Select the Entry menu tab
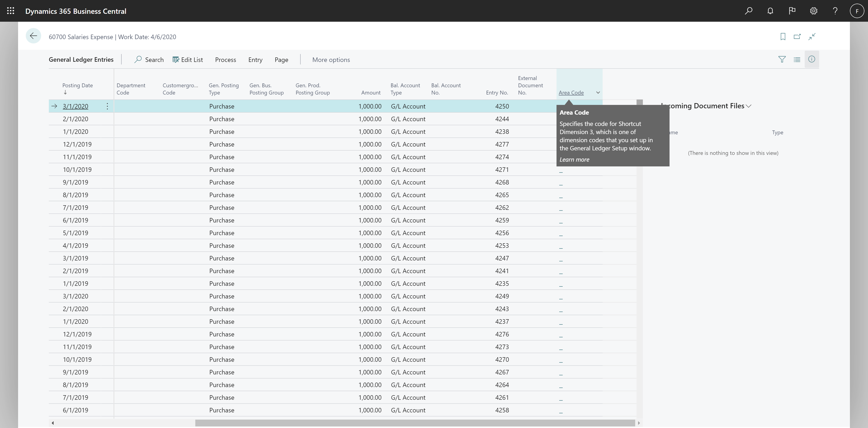Screen dimensions: 868x428 pos(255,59)
